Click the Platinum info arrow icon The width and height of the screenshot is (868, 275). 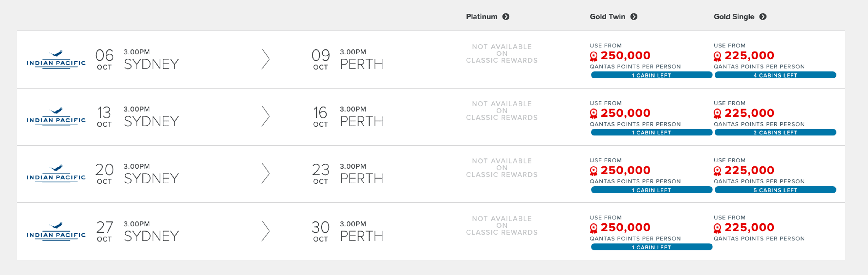pos(506,16)
